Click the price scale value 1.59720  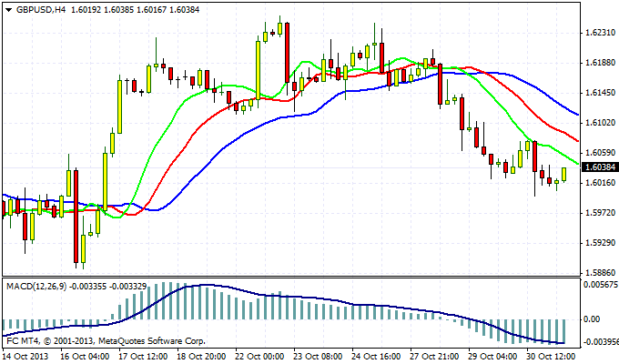(599, 213)
